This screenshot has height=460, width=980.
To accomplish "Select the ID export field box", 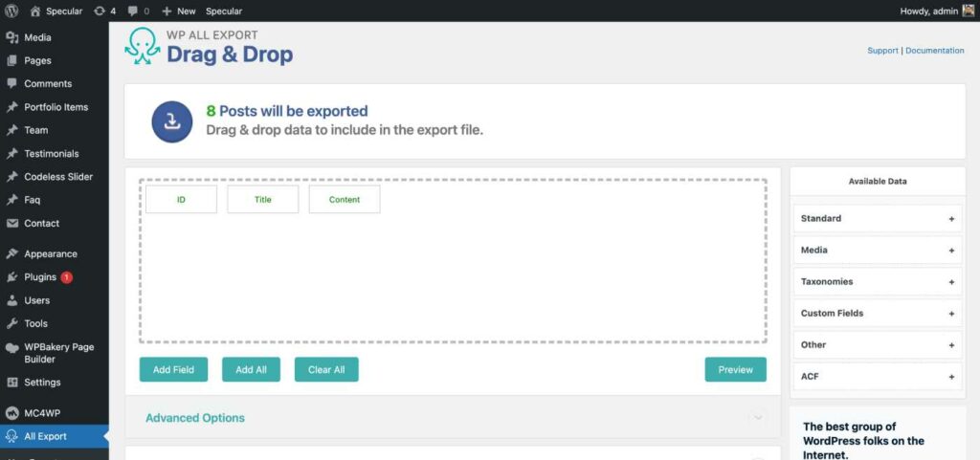I will click(181, 199).
